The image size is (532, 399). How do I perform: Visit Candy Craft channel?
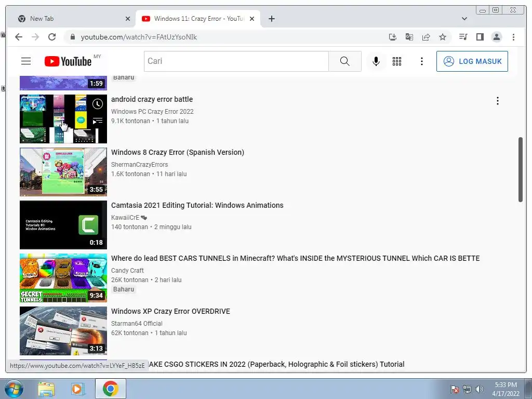coord(127,270)
